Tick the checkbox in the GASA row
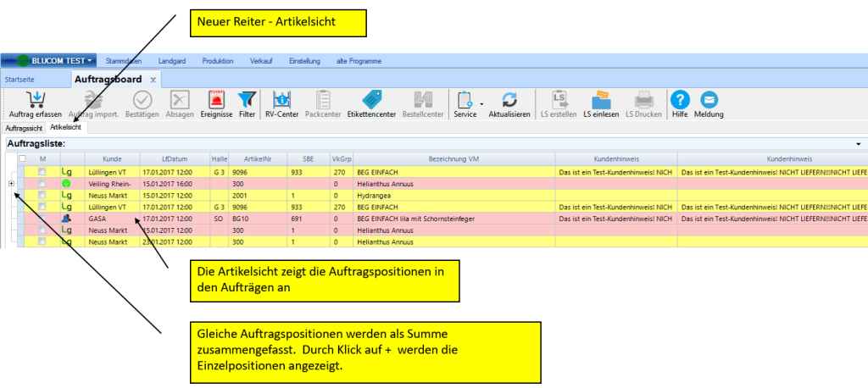 click(42, 218)
